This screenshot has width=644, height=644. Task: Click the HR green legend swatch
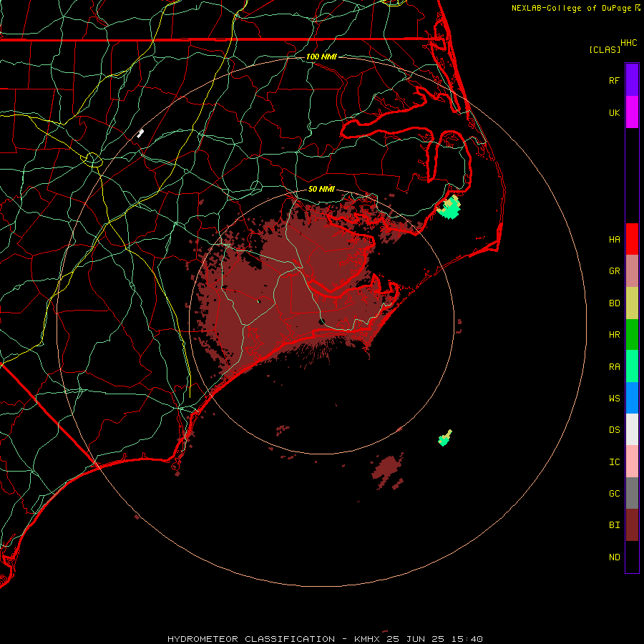(632, 335)
